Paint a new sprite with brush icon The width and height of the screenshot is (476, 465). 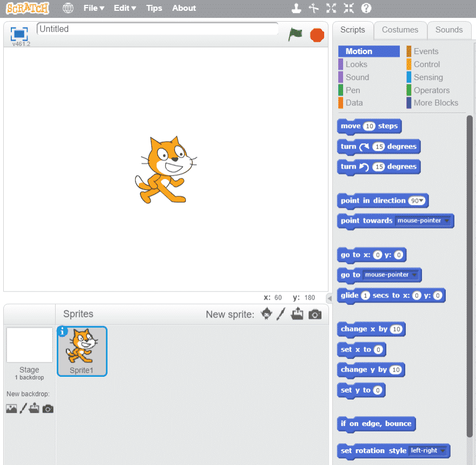click(281, 314)
